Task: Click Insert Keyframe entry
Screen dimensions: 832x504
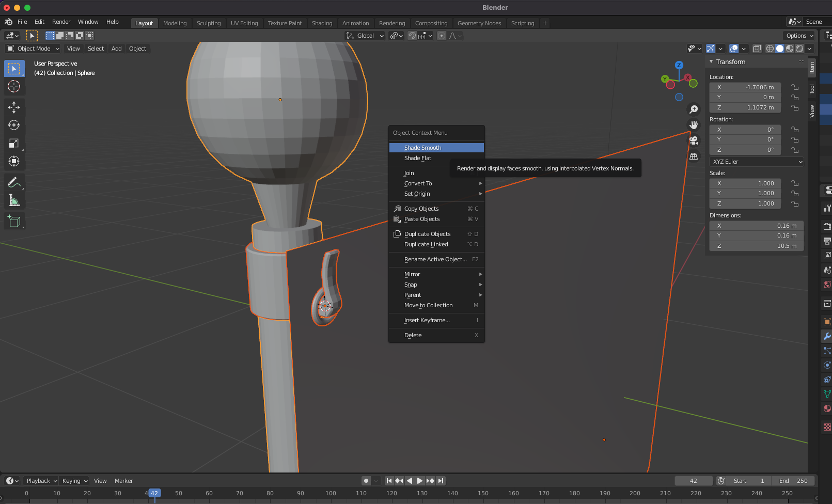Action: 436,320
